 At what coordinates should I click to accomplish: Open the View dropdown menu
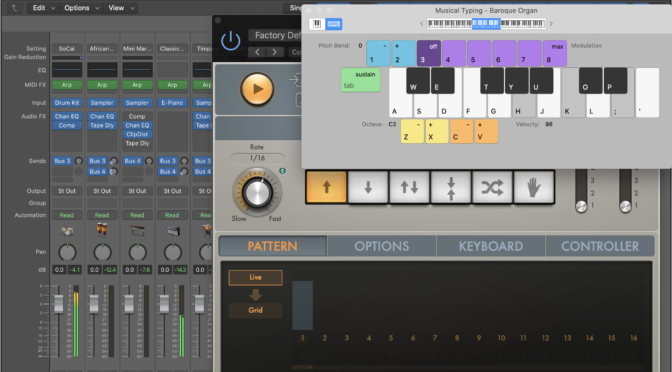point(121,8)
